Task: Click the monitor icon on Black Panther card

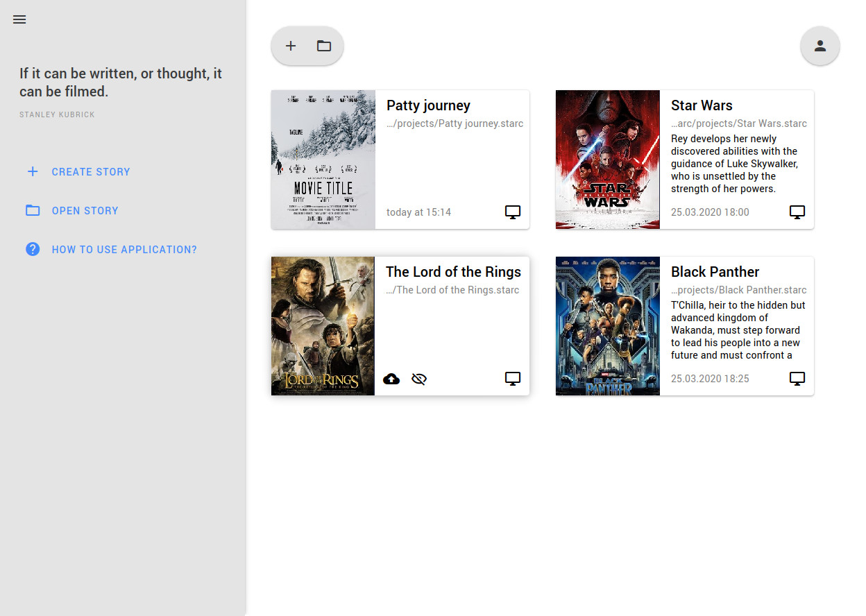Action: click(797, 378)
